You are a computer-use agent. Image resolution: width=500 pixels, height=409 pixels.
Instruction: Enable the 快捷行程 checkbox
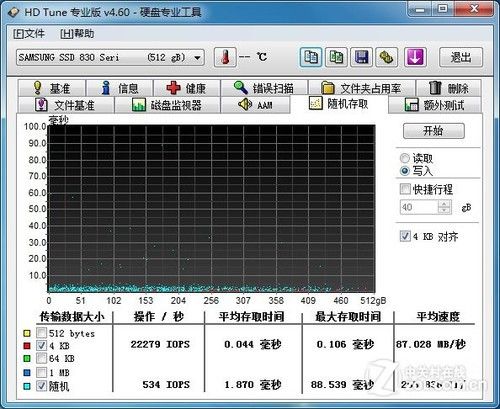pos(405,189)
